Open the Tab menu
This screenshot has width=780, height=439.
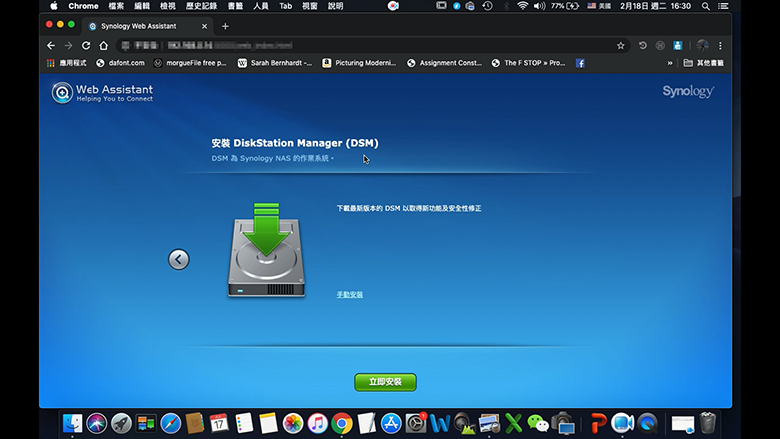(286, 6)
